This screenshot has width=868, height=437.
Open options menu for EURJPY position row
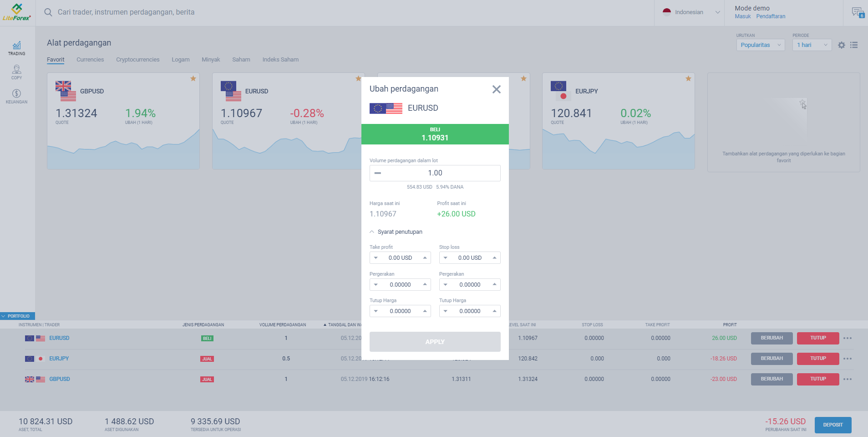point(848,359)
